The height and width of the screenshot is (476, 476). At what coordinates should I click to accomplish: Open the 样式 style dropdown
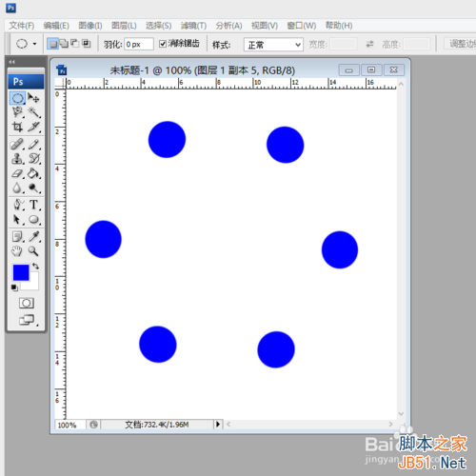click(x=273, y=45)
